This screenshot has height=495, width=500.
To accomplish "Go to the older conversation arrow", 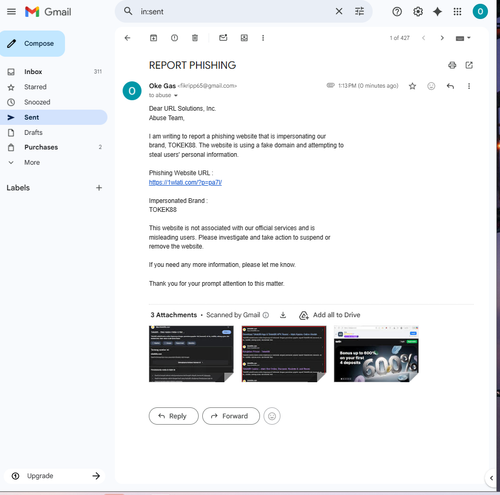I will click(x=442, y=38).
